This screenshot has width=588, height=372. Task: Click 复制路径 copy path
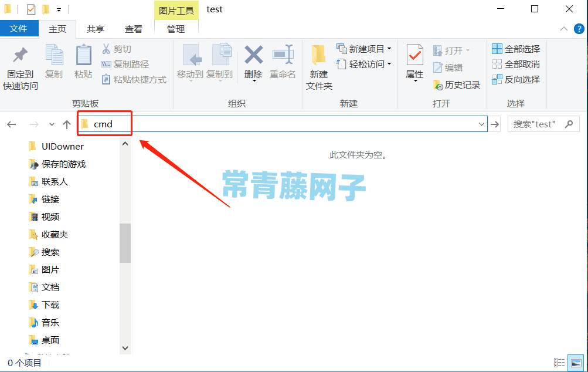(125, 64)
